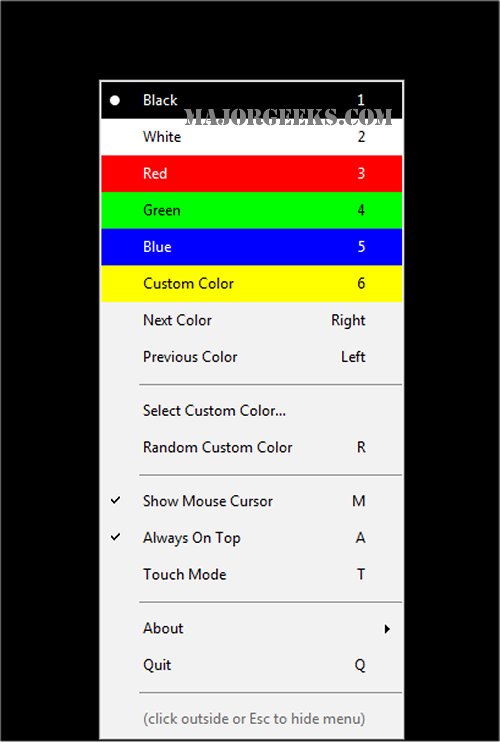Viewport: 500px width, 742px height.
Task: Choose the White color entry
Action: click(x=252, y=137)
